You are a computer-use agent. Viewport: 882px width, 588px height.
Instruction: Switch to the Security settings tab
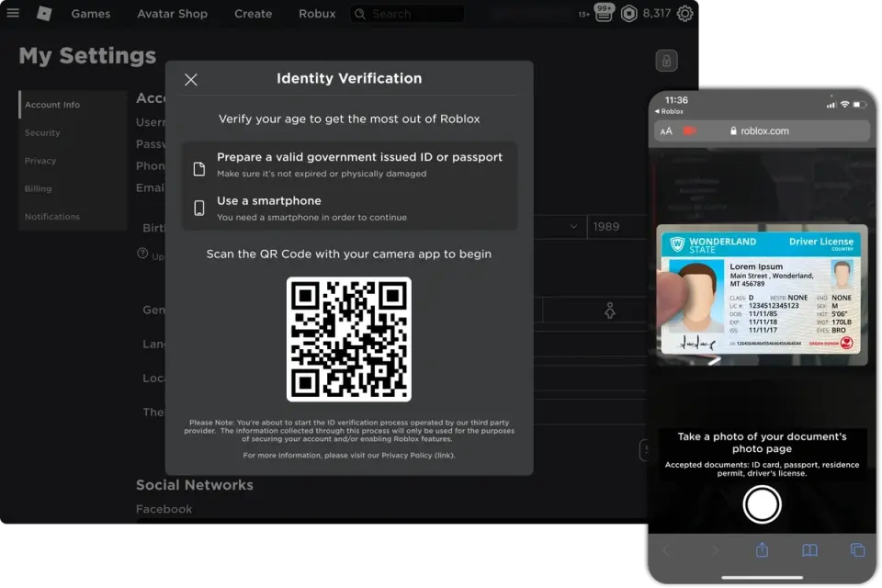pyautogui.click(x=42, y=133)
